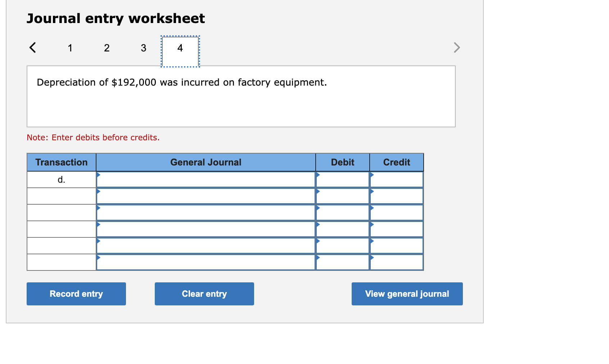The height and width of the screenshot is (364, 609).
Task: Select the Transaction cell labeled d
Action: click(x=61, y=179)
